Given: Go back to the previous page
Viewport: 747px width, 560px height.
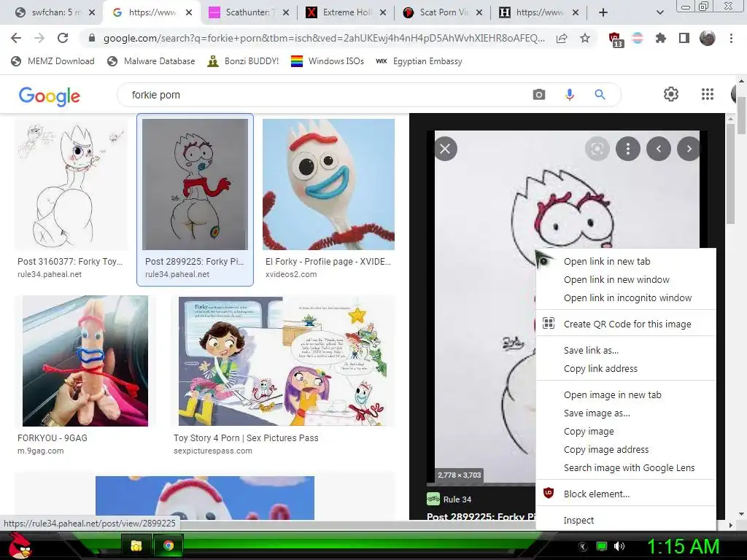Looking at the screenshot, I should click(x=16, y=38).
